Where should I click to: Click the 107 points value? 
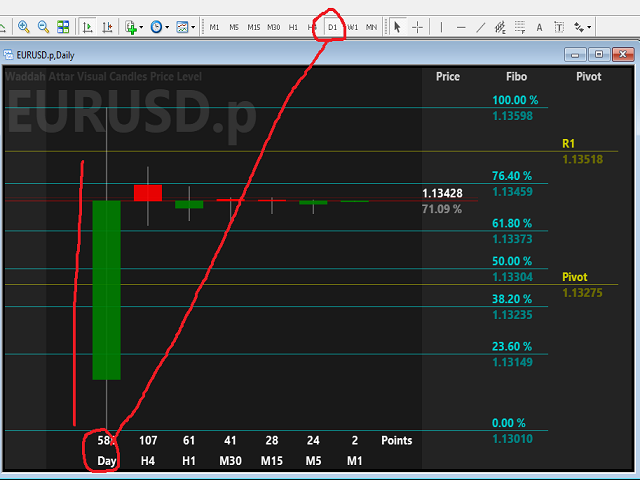[x=148, y=440]
